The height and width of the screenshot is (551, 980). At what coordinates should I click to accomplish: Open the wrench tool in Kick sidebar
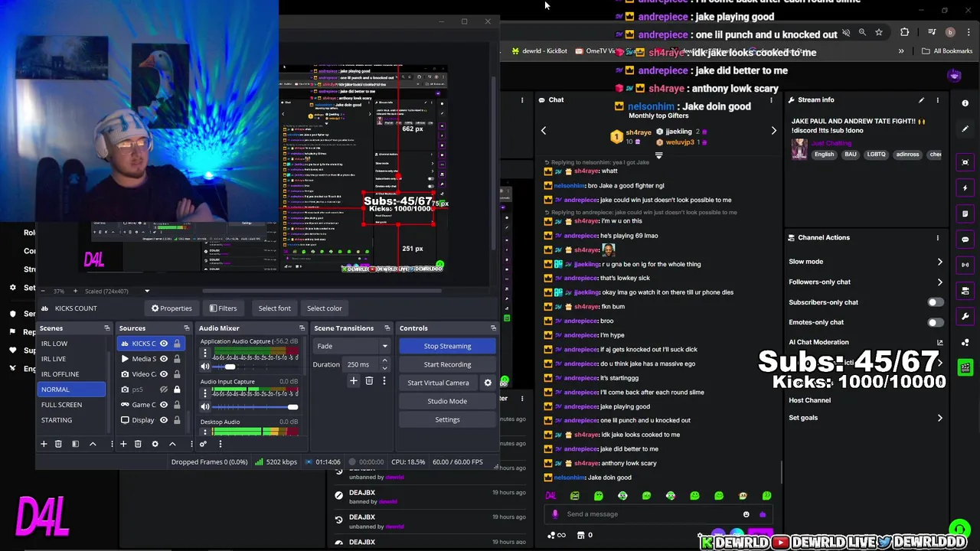tap(965, 316)
